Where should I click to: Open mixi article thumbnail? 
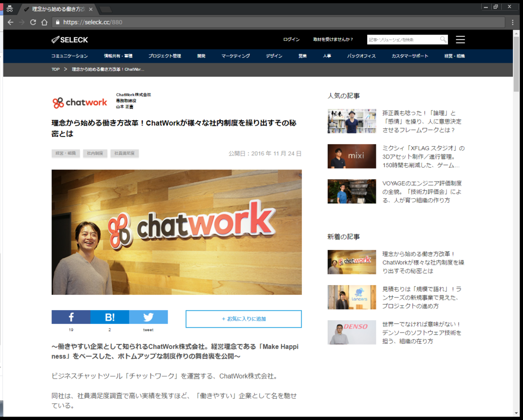point(351,156)
